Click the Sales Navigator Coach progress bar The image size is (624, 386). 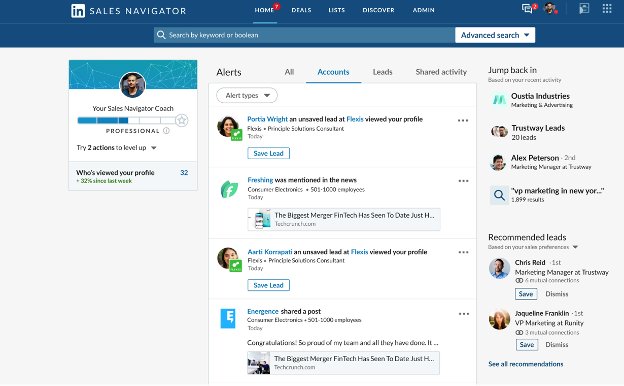(x=127, y=120)
